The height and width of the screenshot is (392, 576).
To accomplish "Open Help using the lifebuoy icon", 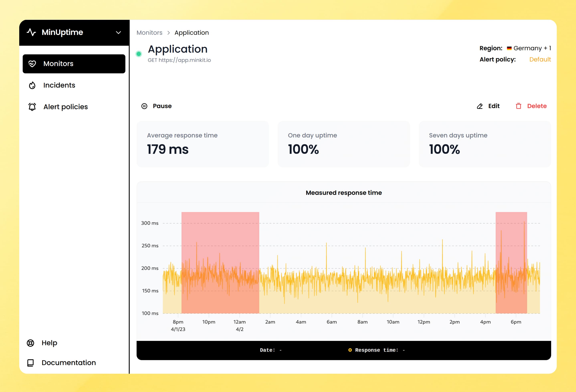I will pyautogui.click(x=31, y=343).
